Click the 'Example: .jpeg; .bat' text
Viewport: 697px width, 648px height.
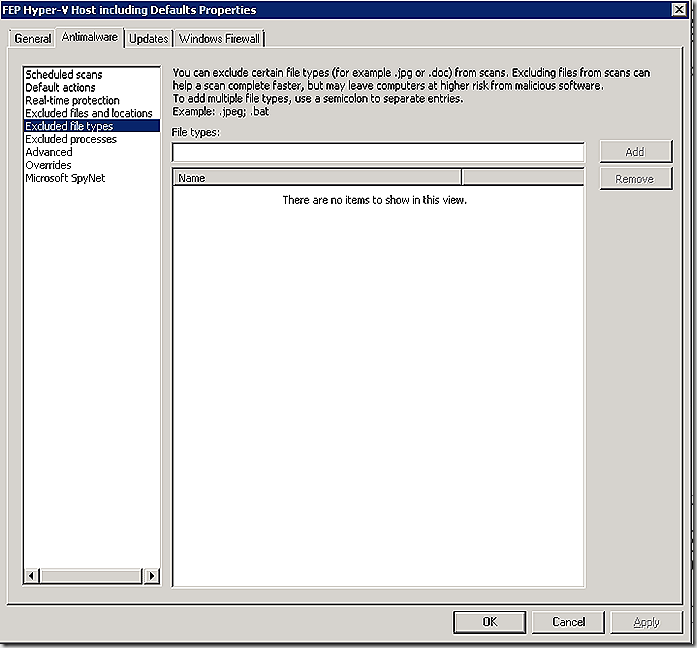coord(220,111)
